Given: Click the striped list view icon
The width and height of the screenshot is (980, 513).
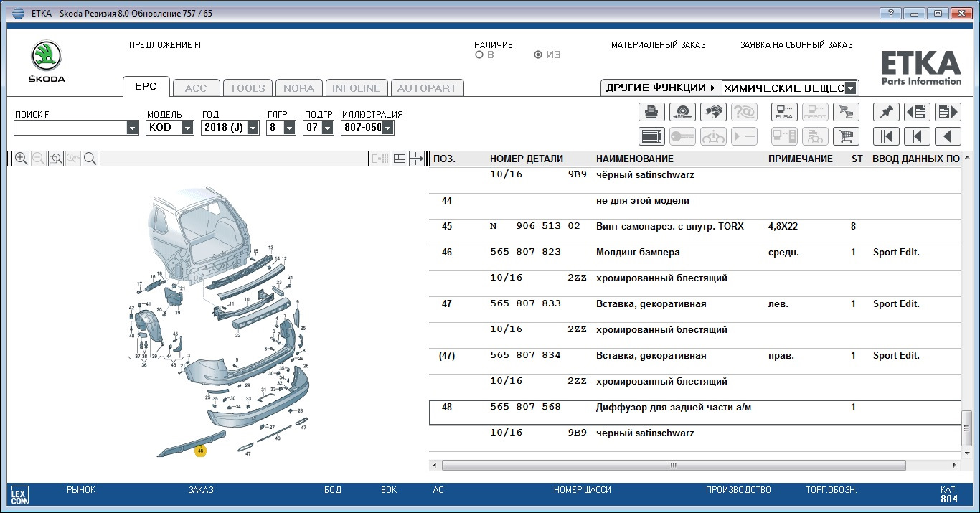Looking at the screenshot, I should tap(651, 136).
